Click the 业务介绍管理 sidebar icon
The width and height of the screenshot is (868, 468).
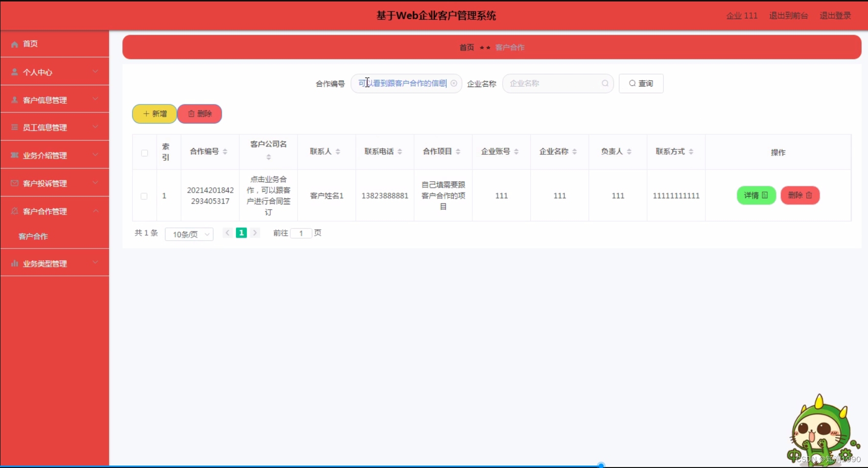pyautogui.click(x=14, y=155)
